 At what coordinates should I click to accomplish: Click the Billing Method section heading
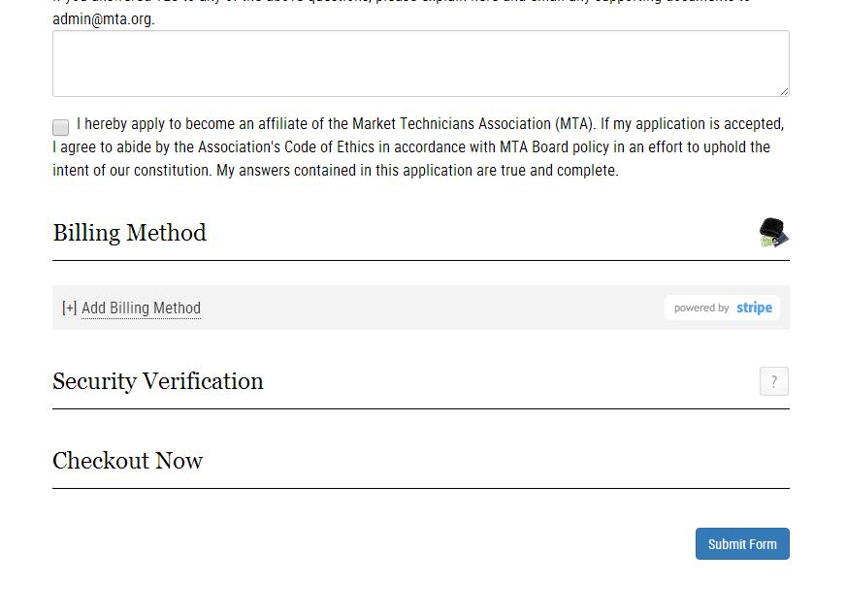coord(129,233)
